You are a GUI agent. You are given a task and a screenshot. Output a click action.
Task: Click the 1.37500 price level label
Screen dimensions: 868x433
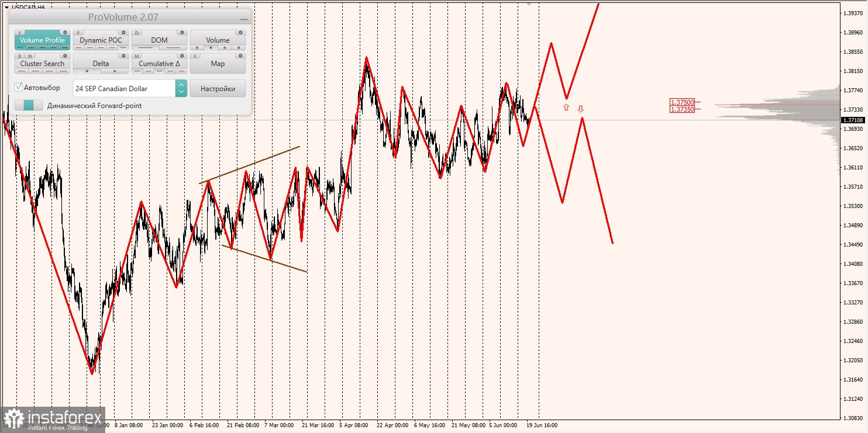click(x=683, y=102)
